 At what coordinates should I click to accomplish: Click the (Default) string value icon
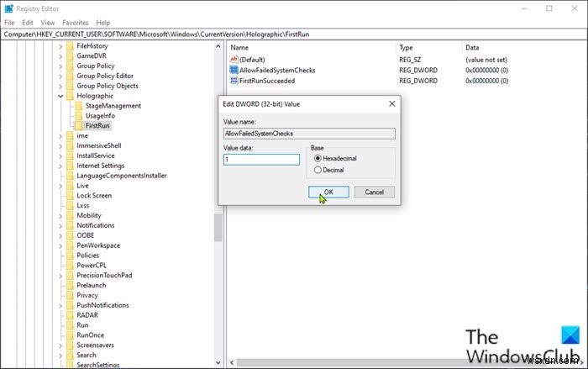tap(234, 60)
